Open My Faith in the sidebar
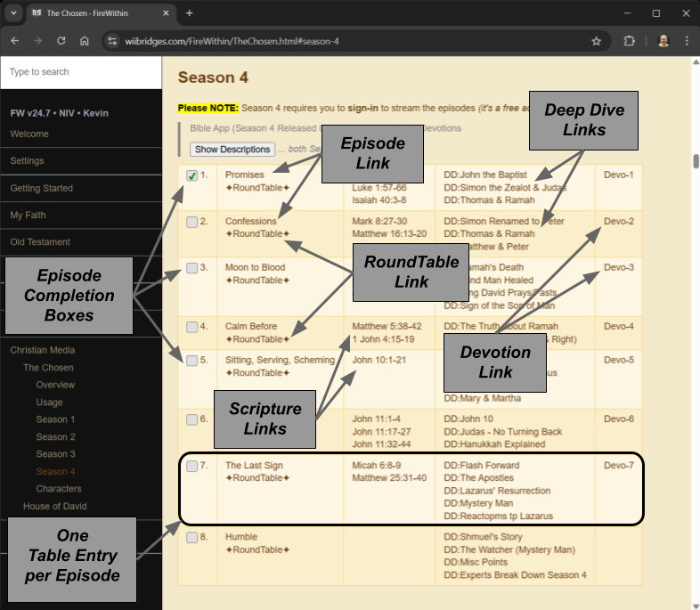The width and height of the screenshot is (700, 610). (x=28, y=216)
